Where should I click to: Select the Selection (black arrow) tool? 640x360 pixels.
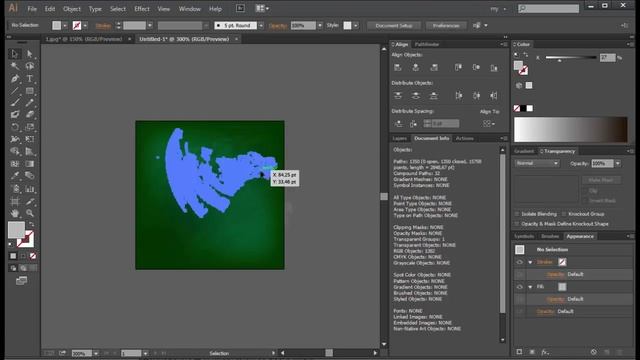(x=15, y=54)
